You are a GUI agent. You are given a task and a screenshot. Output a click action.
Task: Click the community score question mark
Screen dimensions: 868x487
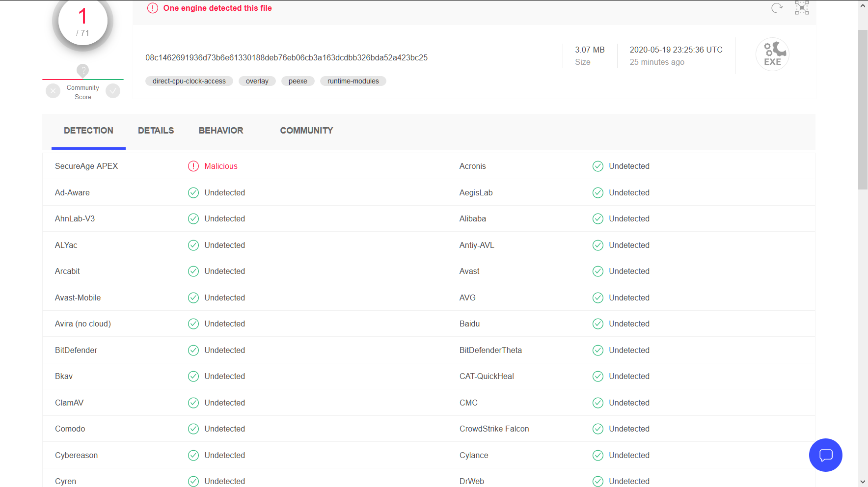tap(83, 70)
